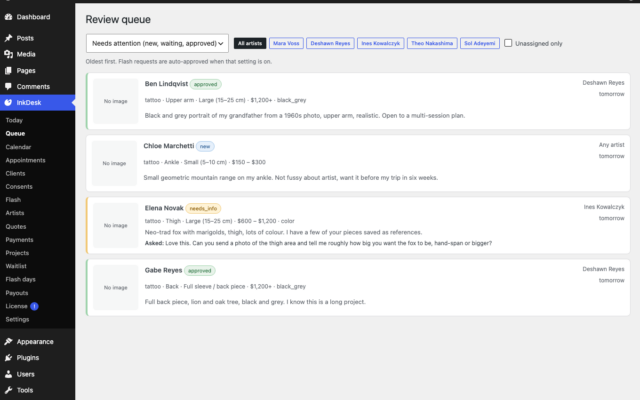Open the Media menu label
Image resolution: width=640 pixels, height=400 pixels.
tap(26, 54)
